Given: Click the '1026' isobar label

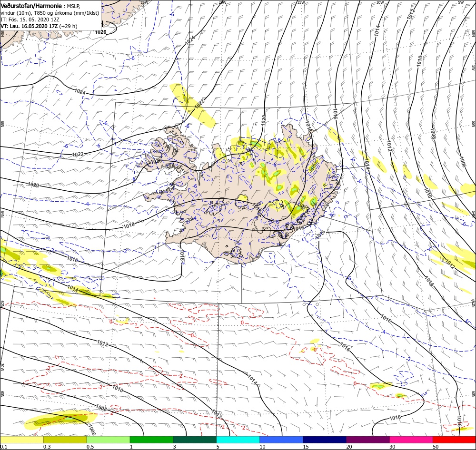Looking at the screenshot, I should (x=100, y=32).
